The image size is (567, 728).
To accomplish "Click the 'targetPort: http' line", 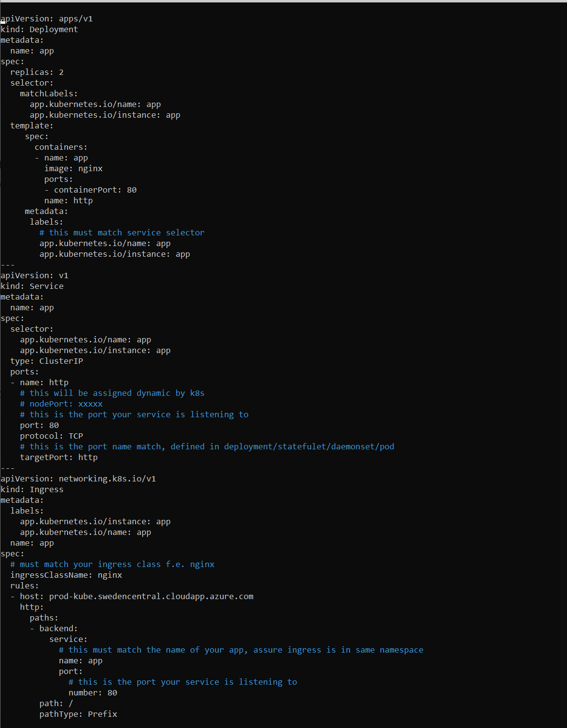I will point(59,458).
